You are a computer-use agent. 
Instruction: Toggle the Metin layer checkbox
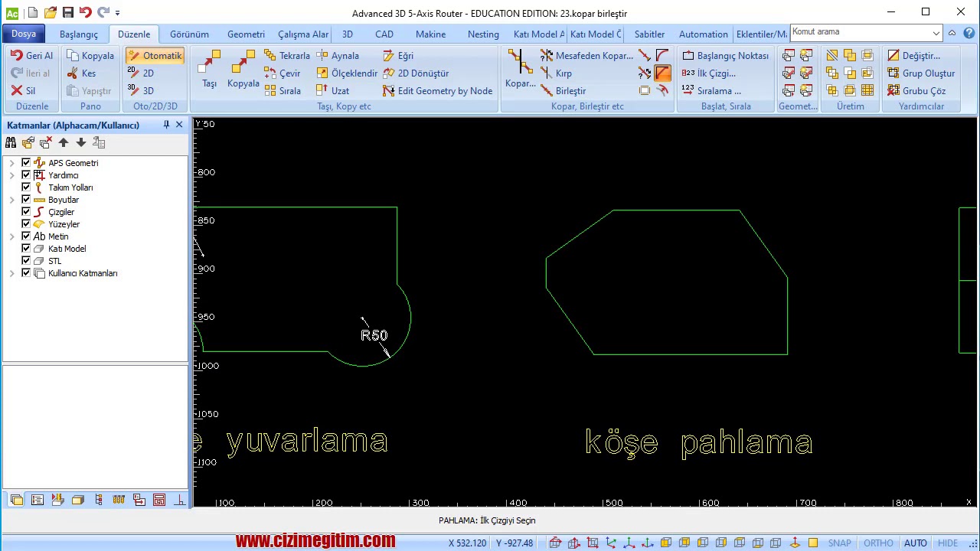pyautogui.click(x=26, y=236)
